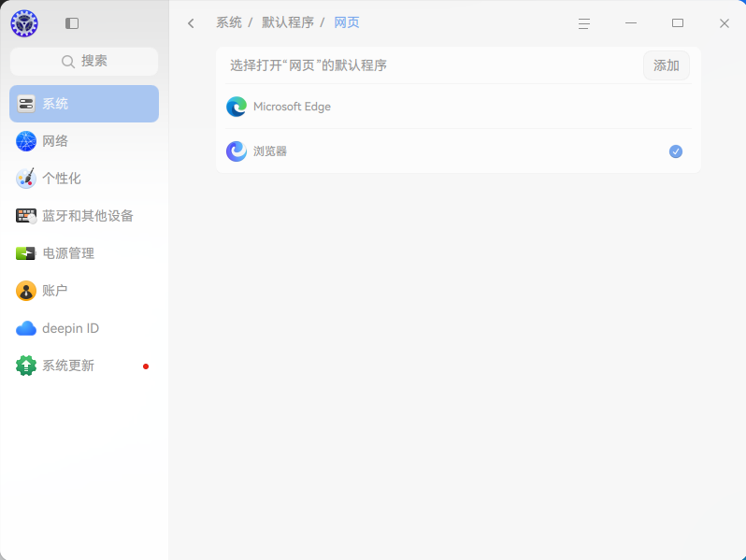Image resolution: width=746 pixels, height=560 pixels.
Task: Maximize the Control Center window
Action: (x=678, y=23)
